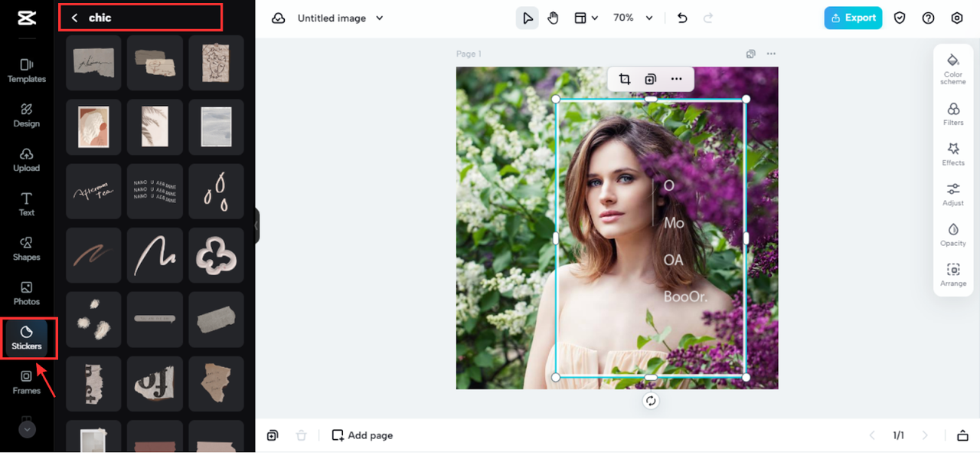980x456 pixels.
Task: Open the Untitled image name dropdown
Action: pos(341,18)
